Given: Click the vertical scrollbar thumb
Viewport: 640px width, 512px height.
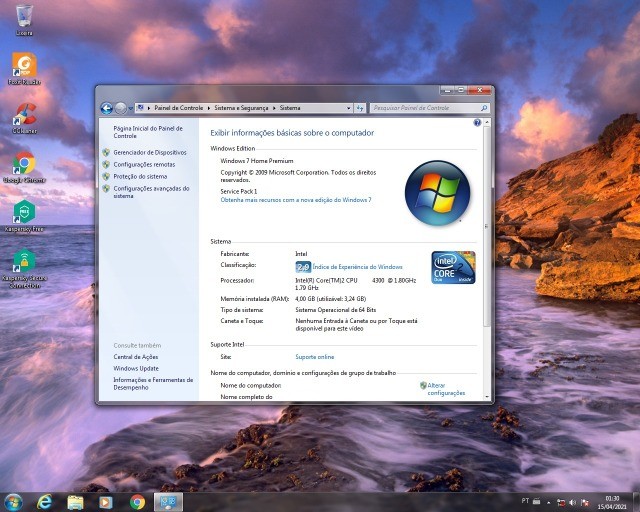Looking at the screenshot, I should [x=487, y=226].
